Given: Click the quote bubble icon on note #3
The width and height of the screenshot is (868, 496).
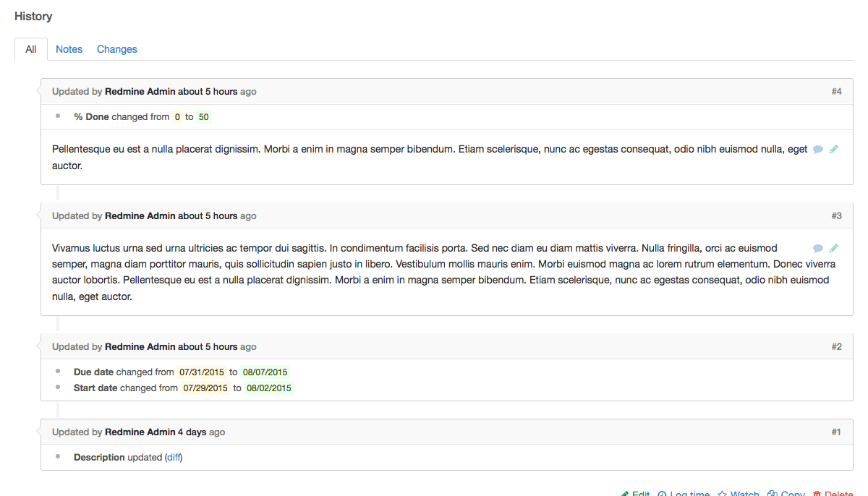Looking at the screenshot, I should click(817, 247).
